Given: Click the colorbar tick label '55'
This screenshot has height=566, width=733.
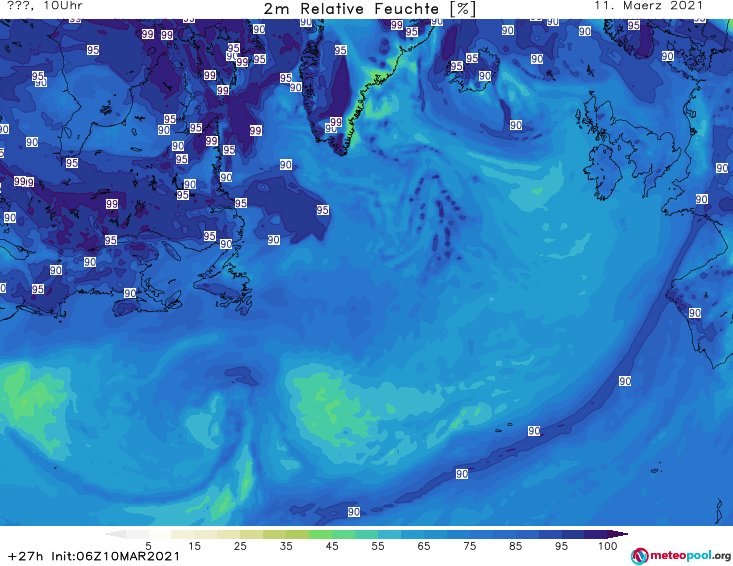Looking at the screenshot, I should pyautogui.click(x=377, y=545).
